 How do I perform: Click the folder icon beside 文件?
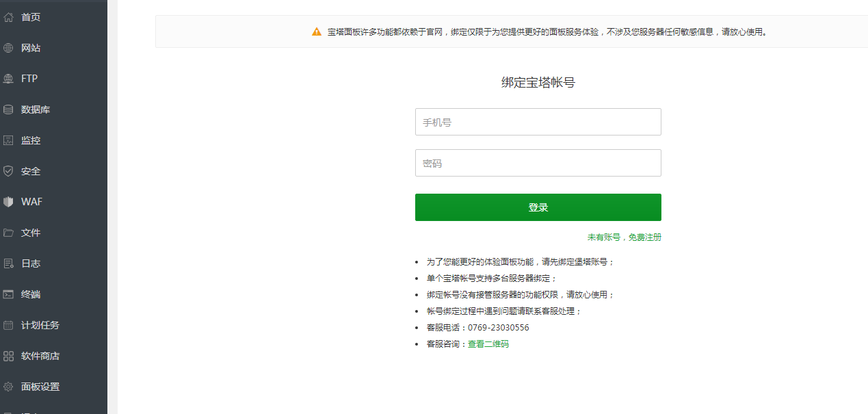click(x=8, y=233)
